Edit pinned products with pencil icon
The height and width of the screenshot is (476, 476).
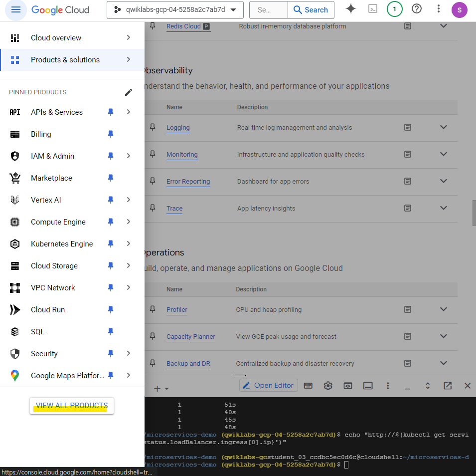[129, 92]
